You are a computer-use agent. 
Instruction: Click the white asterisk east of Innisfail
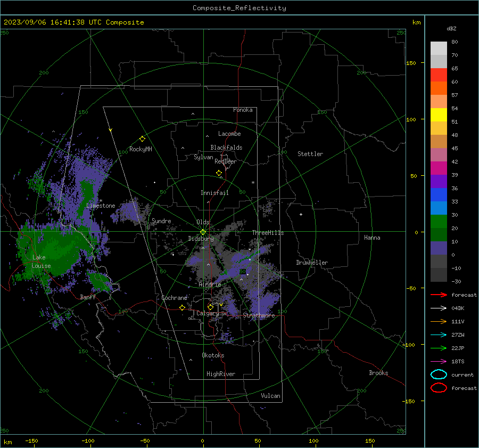click(253, 183)
